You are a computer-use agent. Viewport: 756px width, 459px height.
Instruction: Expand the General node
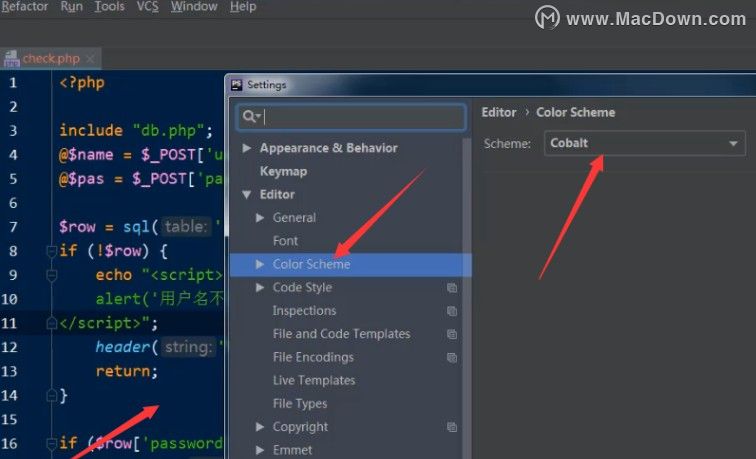click(x=260, y=217)
